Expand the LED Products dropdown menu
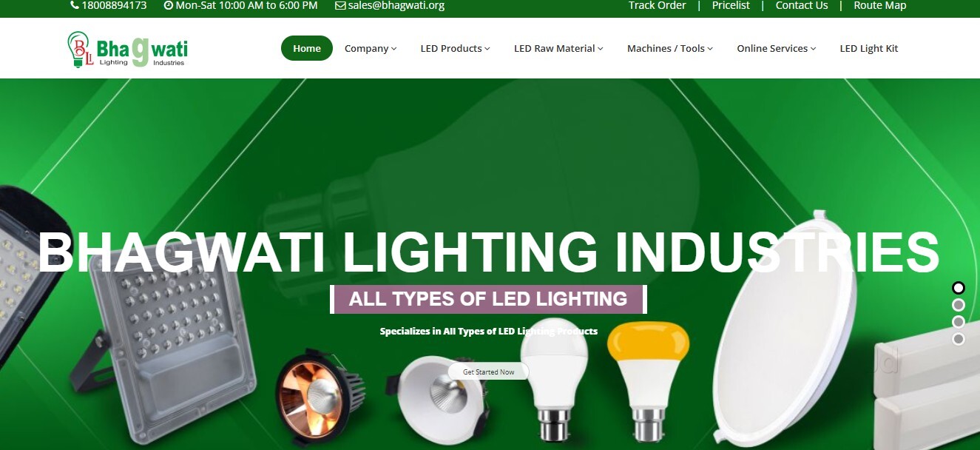The width and height of the screenshot is (980, 450). (456, 48)
